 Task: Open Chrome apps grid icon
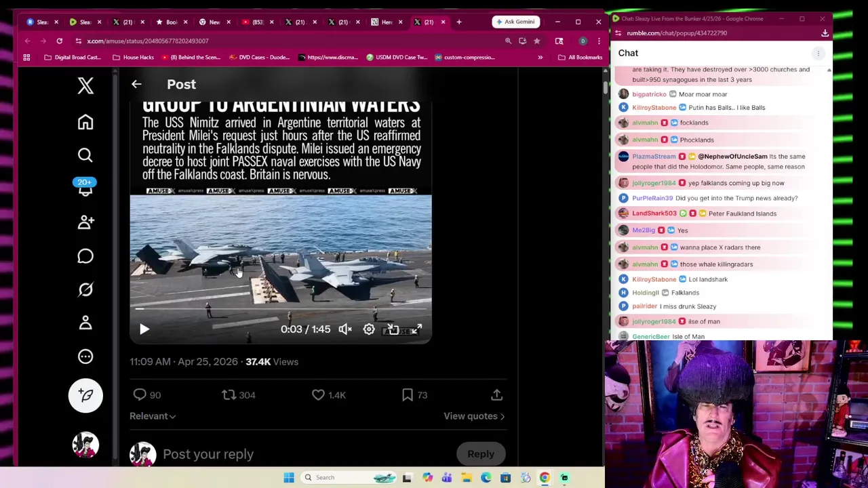pos(26,58)
